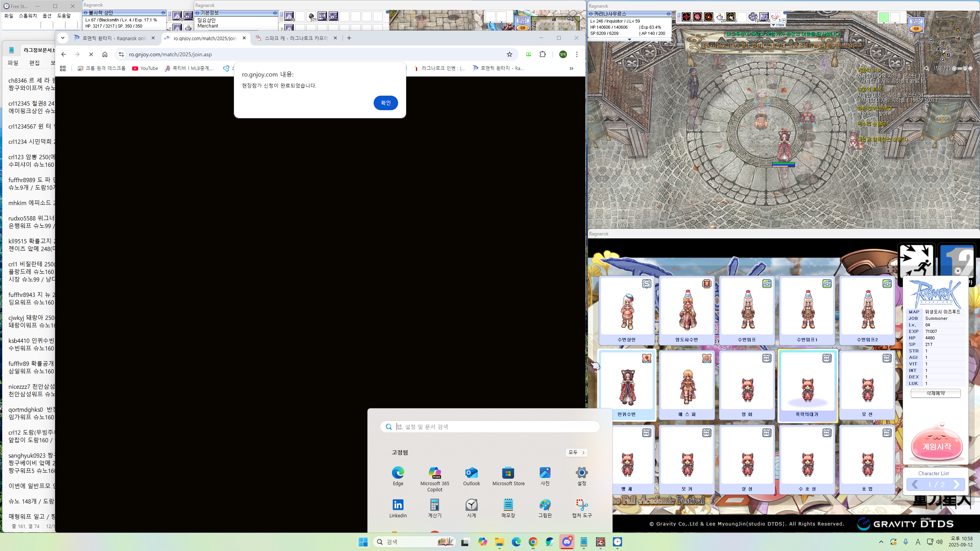The width and height of the screenshot is (980, 551).
Task: Open Outlook from pinned Start apps
Action: tap(471, 476)
